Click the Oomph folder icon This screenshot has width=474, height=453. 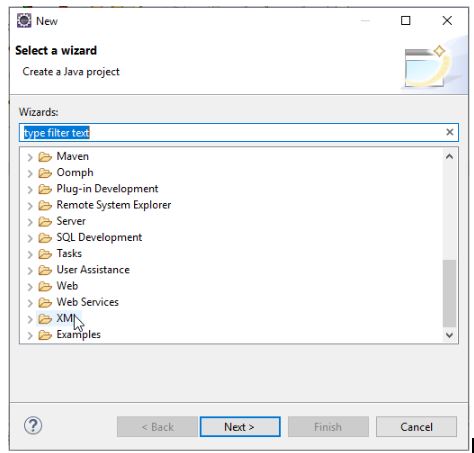point(45,173)
